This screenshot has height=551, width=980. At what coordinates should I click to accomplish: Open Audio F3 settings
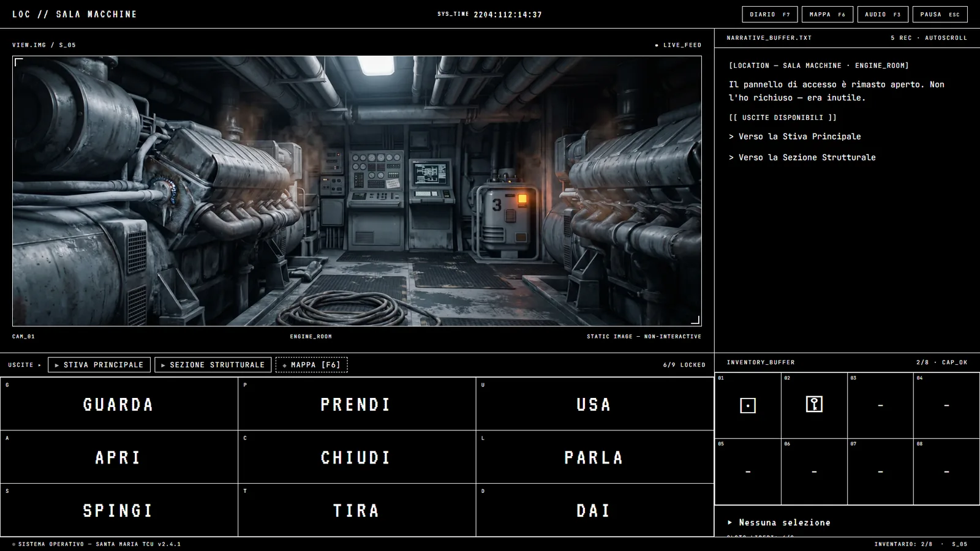pyautogui.click(x=883, y=14)
